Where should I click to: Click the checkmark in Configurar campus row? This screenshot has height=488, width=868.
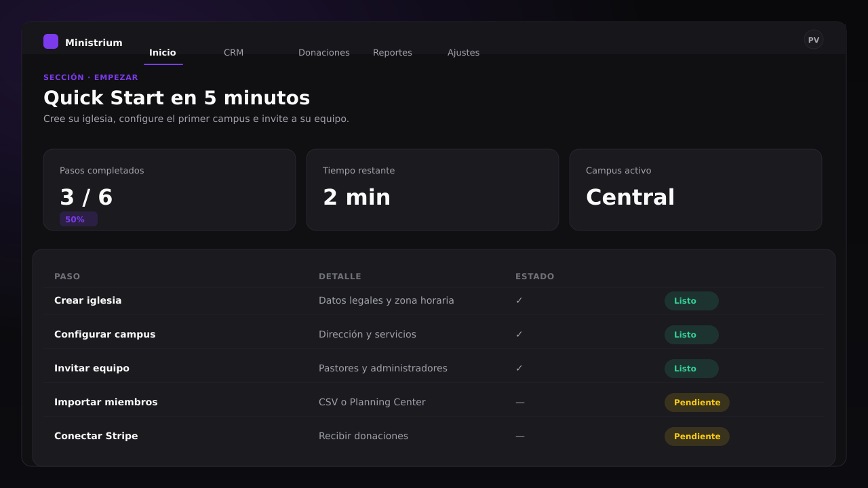tap(519, 334)
